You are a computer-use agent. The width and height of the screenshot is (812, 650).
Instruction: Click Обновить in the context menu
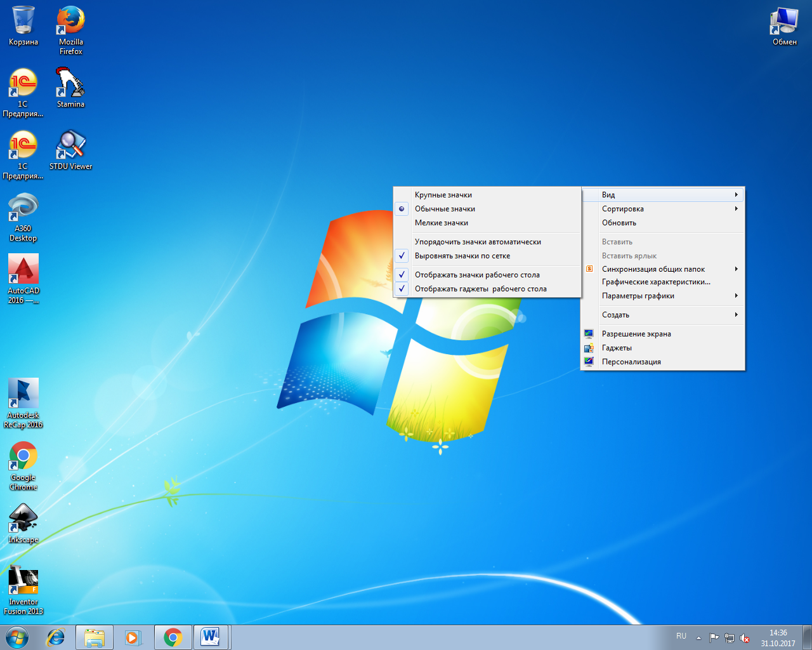point(662,223)
